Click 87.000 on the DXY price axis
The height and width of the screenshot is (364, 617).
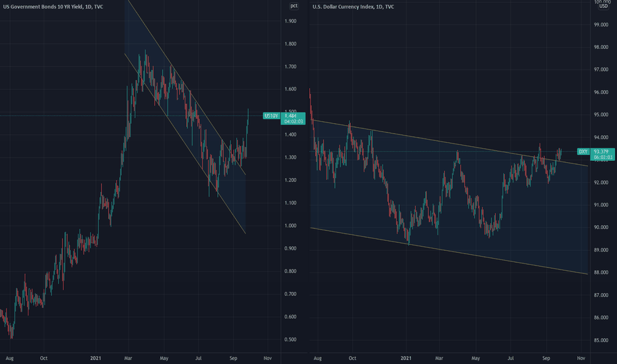tap(601, 295)
